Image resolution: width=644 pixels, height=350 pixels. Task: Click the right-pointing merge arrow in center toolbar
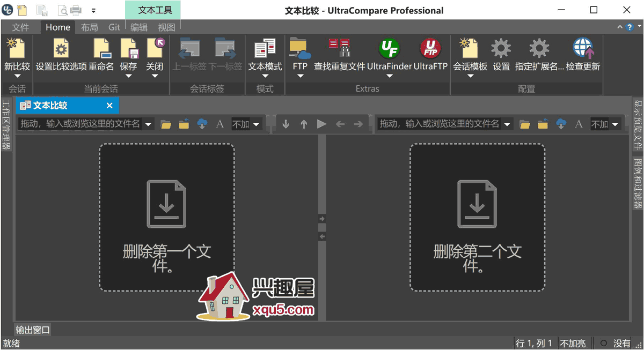pyautogui.click(x=358, y=124)
